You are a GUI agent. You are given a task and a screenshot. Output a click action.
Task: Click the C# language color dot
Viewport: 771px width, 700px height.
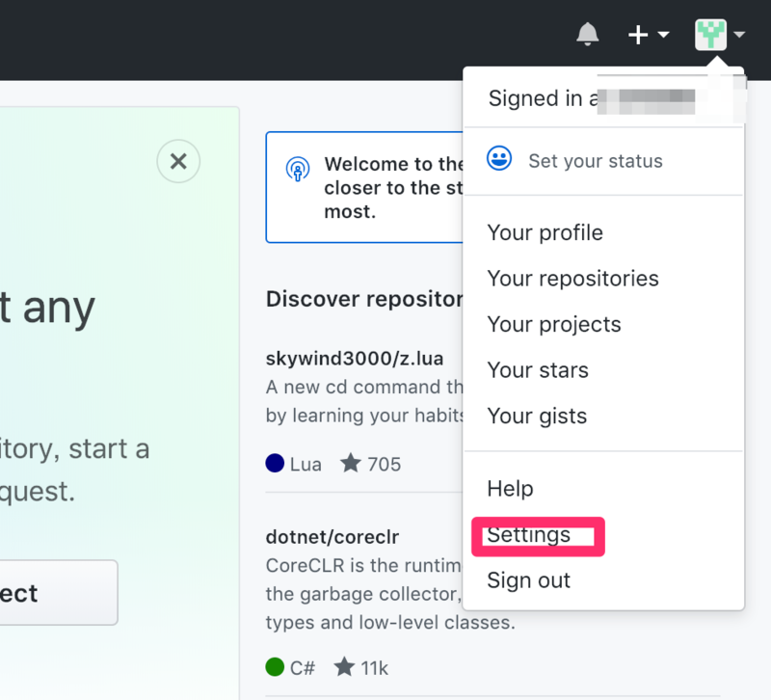click(x=275, y=667)
